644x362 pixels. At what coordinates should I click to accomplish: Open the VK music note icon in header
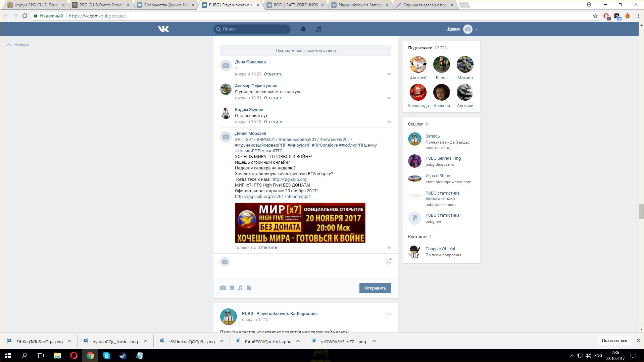[319, 29]
